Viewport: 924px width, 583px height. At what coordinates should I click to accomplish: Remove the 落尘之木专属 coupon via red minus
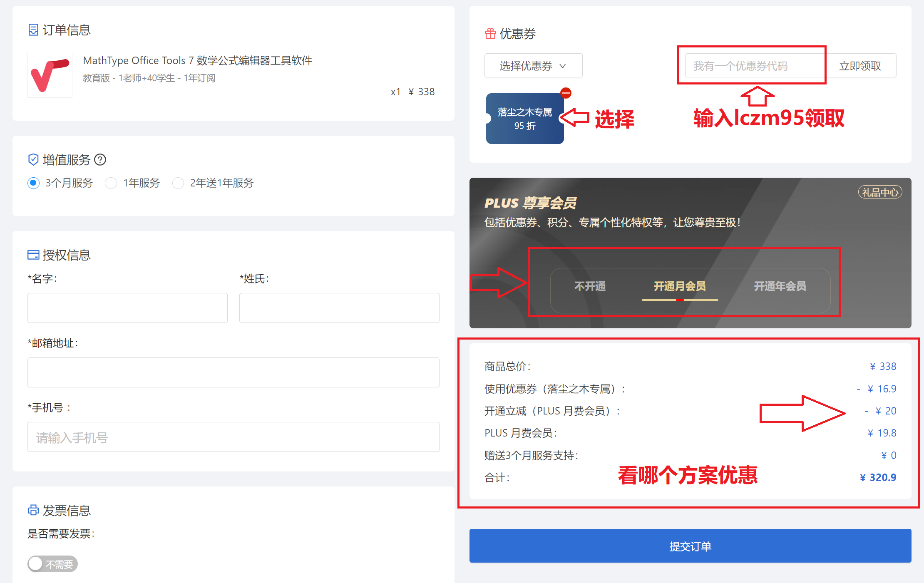coord(566,93)
